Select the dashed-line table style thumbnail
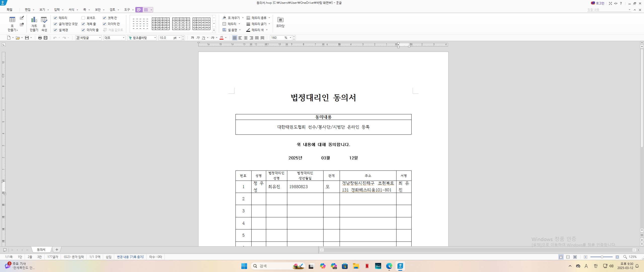This screenshot has width=644, height=272. point(140,24)
